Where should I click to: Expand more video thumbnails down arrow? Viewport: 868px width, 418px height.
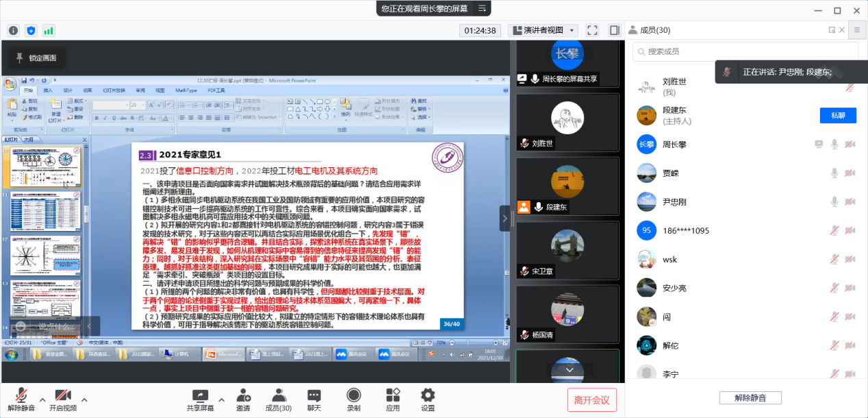(568, 369)
